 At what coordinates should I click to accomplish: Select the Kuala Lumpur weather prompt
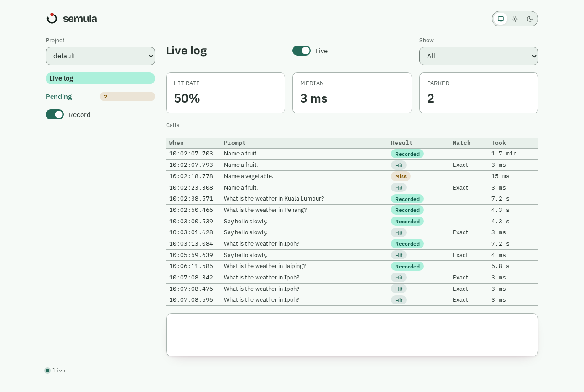click(274, 199)
